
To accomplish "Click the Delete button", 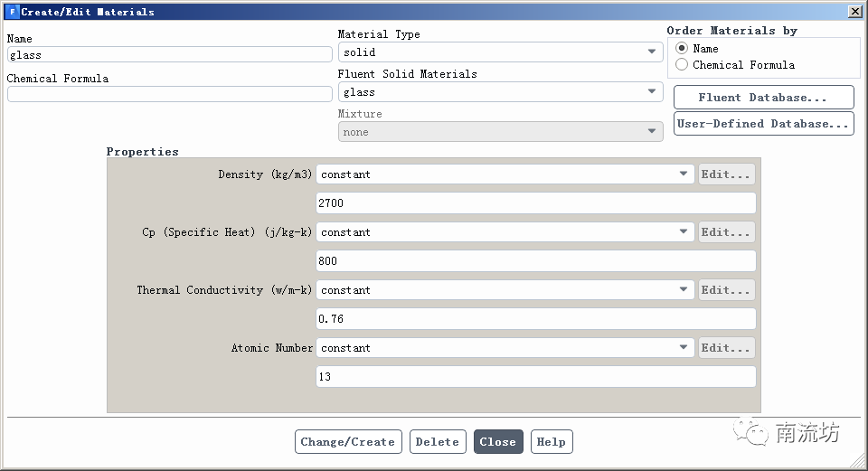I will pyautogui.click(x=438, y=442).
